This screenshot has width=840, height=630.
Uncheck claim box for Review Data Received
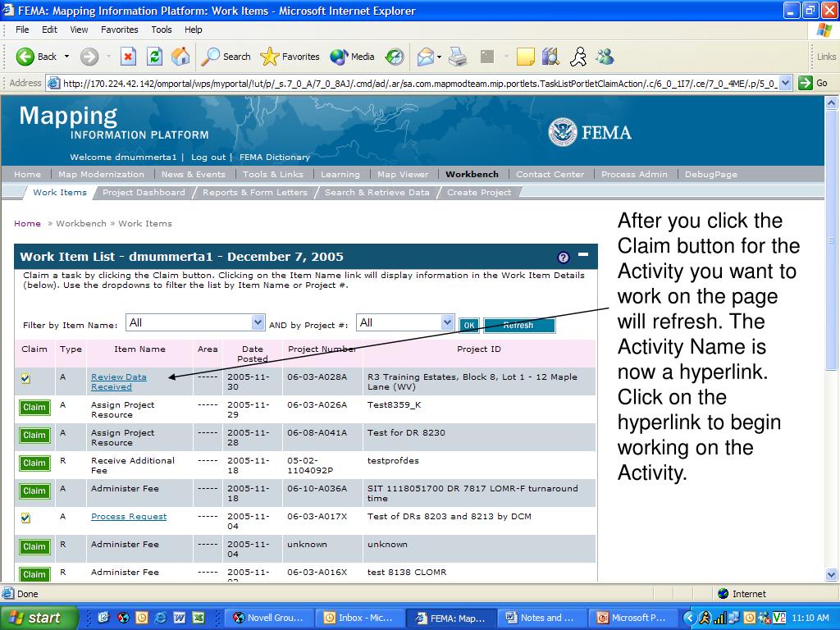point(25,378)
